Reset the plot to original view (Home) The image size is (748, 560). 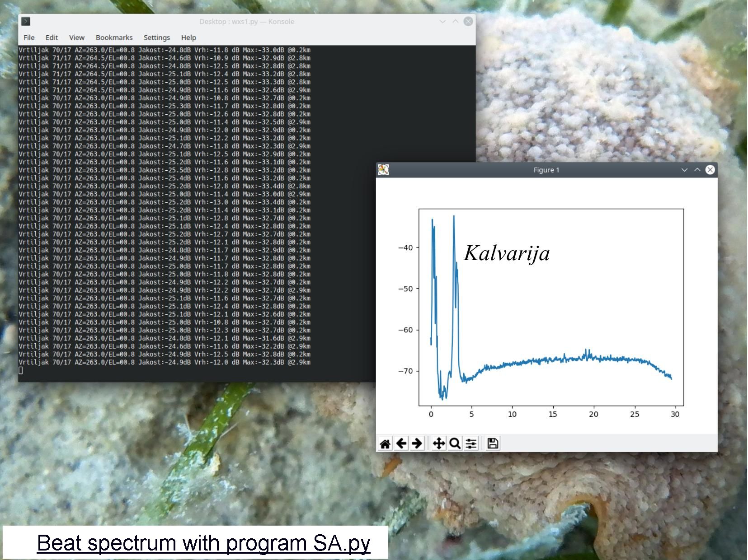[385, 443]
